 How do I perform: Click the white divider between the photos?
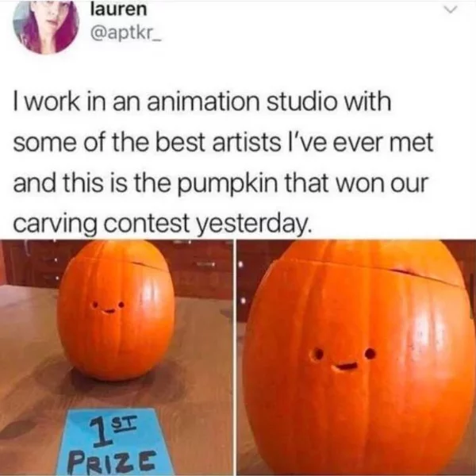coord(235,358)
